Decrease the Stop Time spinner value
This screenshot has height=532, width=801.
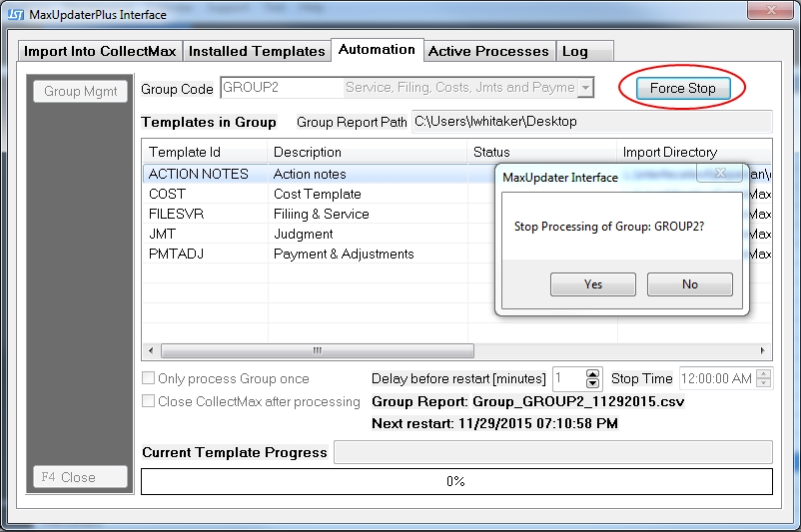pos(764,383)
